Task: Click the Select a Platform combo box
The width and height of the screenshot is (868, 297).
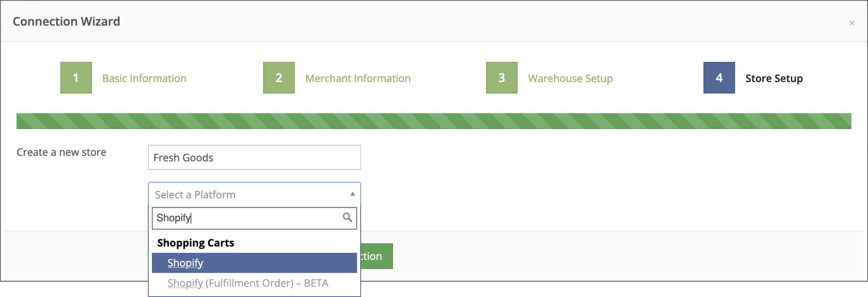Action: click(x=249, y=194)
